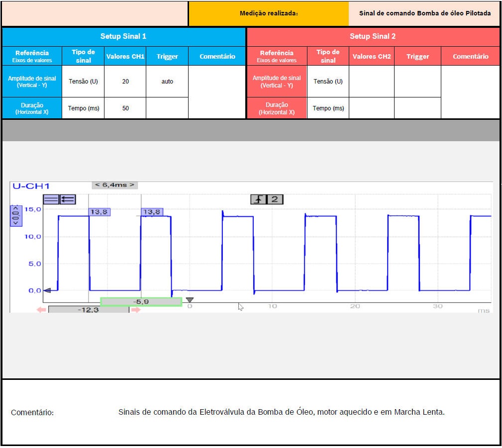Select the Trigger cell showing auto
This screenshot has width=502, height=448.
167,82
